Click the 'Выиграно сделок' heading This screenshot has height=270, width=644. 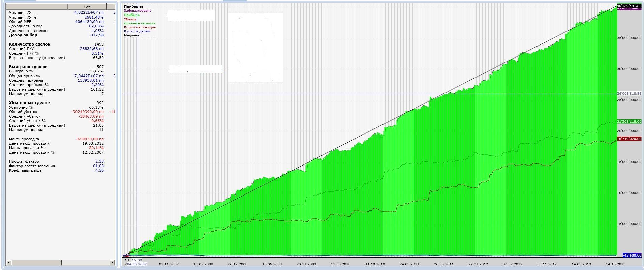click(28, 67)
